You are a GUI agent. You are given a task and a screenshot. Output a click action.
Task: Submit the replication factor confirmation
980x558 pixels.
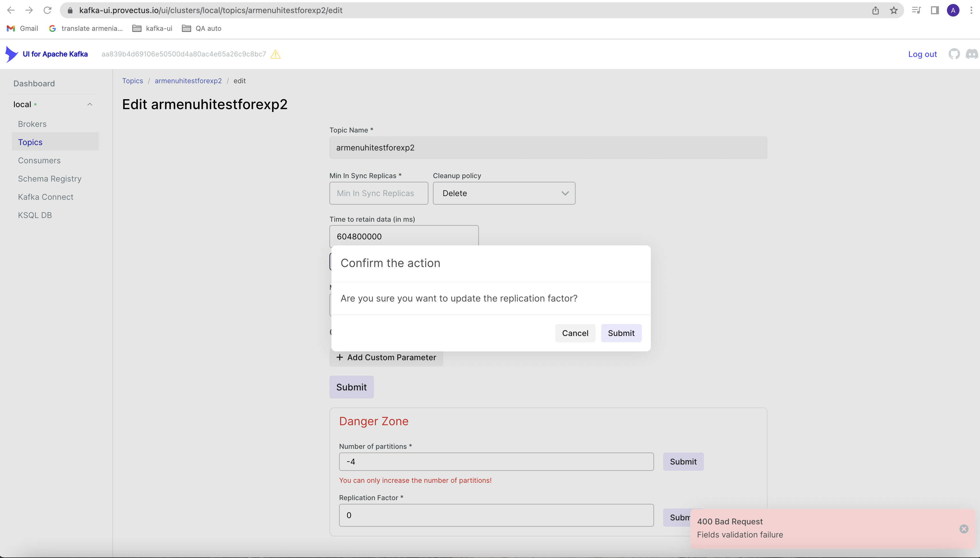621,333
